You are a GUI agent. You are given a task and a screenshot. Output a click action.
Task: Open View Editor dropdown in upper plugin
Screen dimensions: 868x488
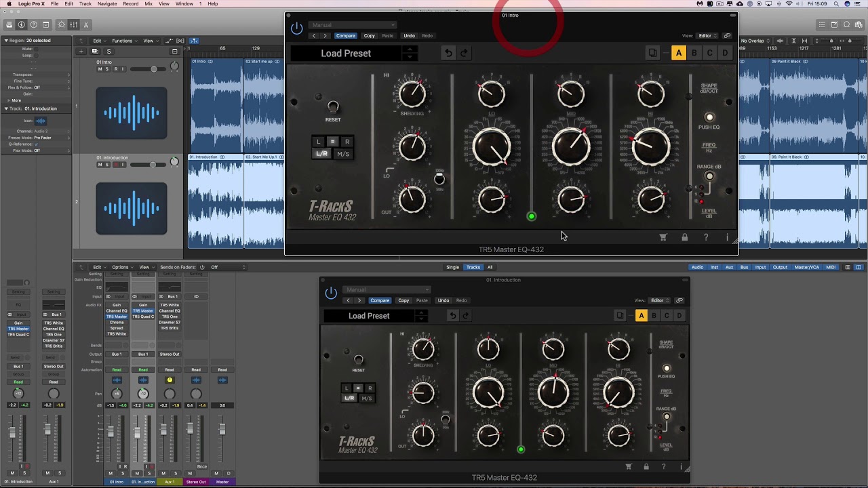pyautogui.click(x=708, y=36)
